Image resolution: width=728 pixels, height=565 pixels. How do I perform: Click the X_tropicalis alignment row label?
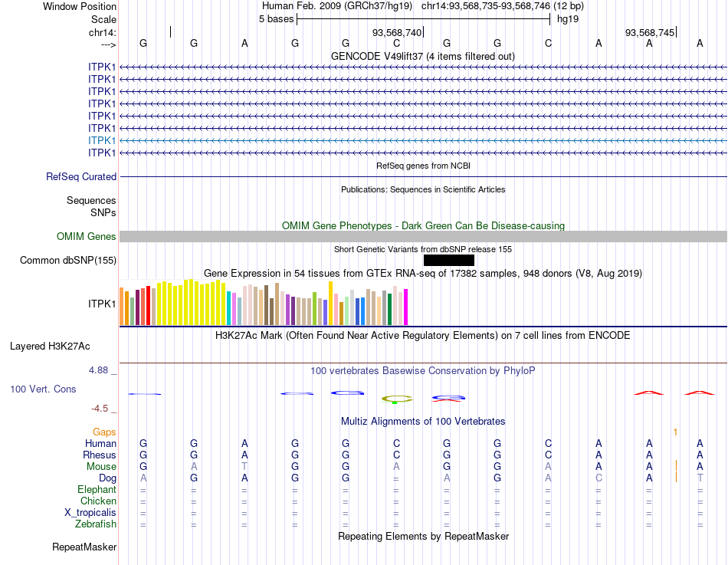pyautogui.click(x=90, y=513)
